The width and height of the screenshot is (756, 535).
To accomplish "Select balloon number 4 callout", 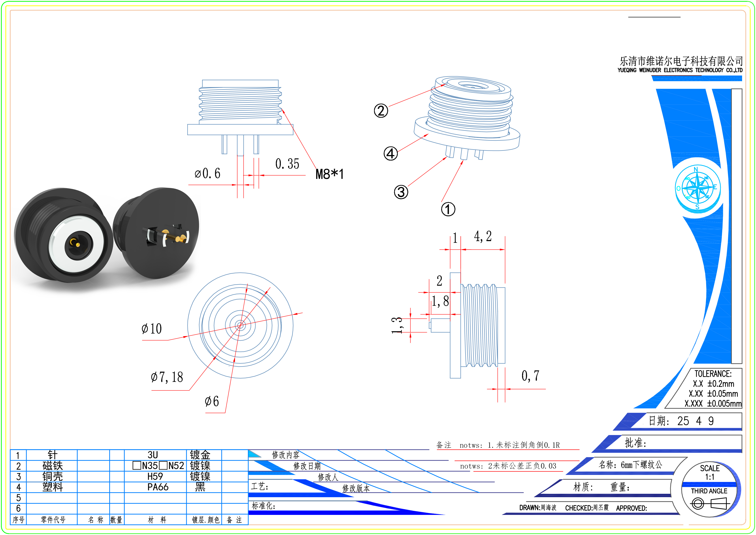I will [x=391, y=154].
